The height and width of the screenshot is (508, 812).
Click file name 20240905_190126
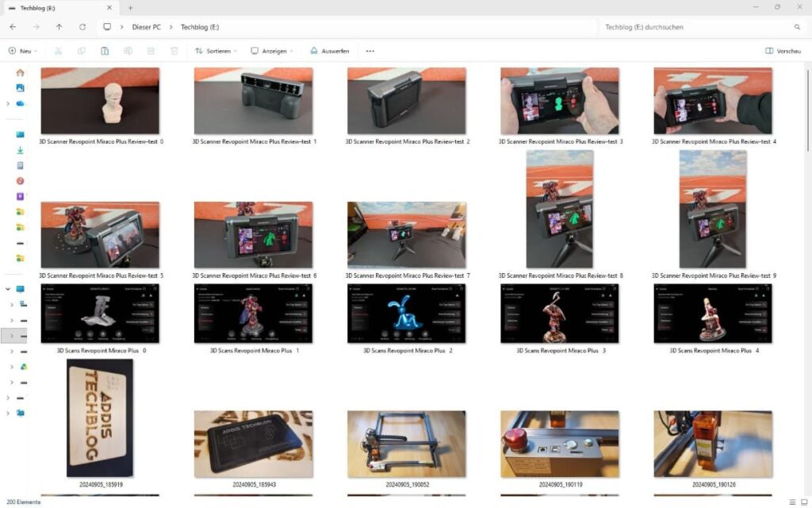[x=714, y=485]
